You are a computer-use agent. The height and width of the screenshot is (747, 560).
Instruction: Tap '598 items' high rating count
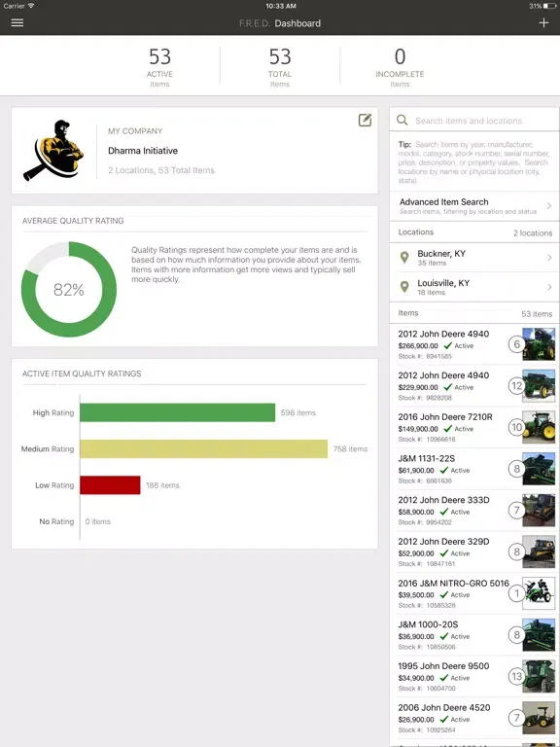pos(298,412)
